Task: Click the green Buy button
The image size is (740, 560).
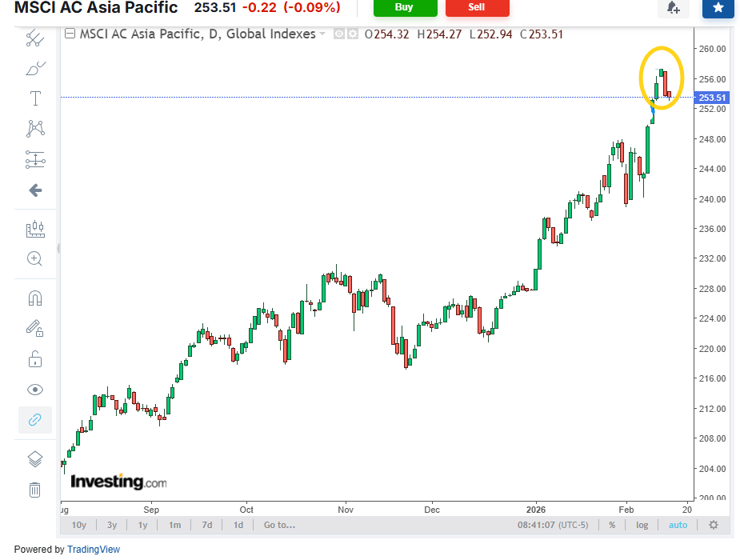Action: click(405, 7)
